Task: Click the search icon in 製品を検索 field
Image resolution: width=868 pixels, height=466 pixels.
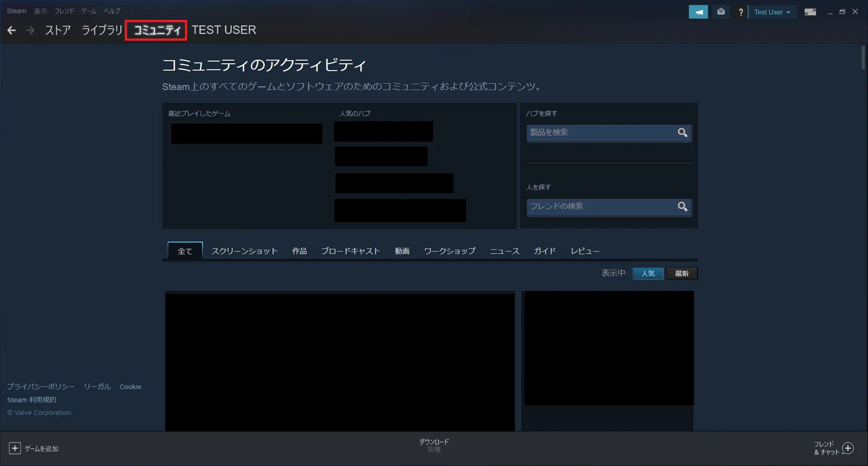Action: pyautogui.click(x=683, y=133)
